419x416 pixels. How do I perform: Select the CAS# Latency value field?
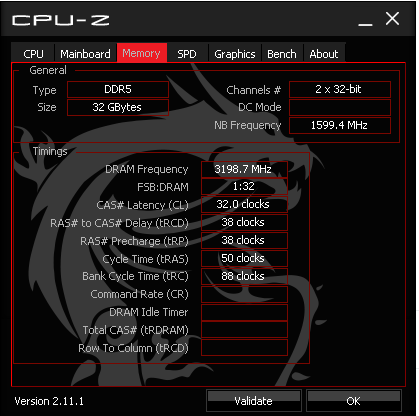pyautogui.click(x=244, y=204)
